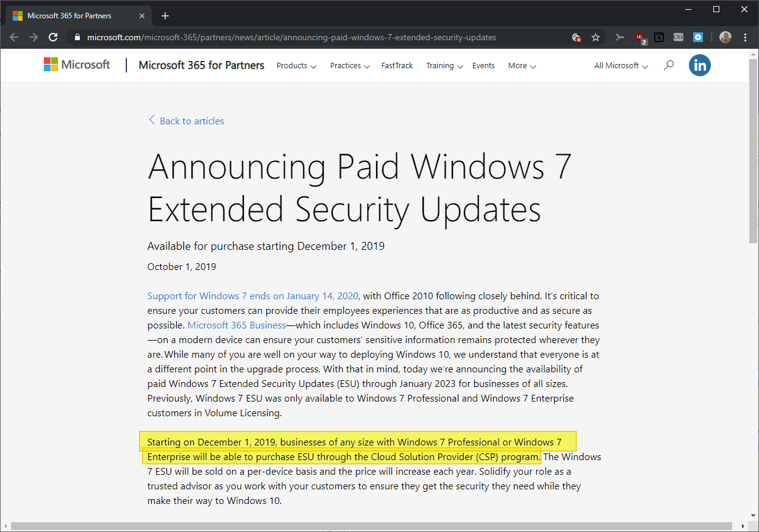Open the More menu in the navigation

click(521, 65)
